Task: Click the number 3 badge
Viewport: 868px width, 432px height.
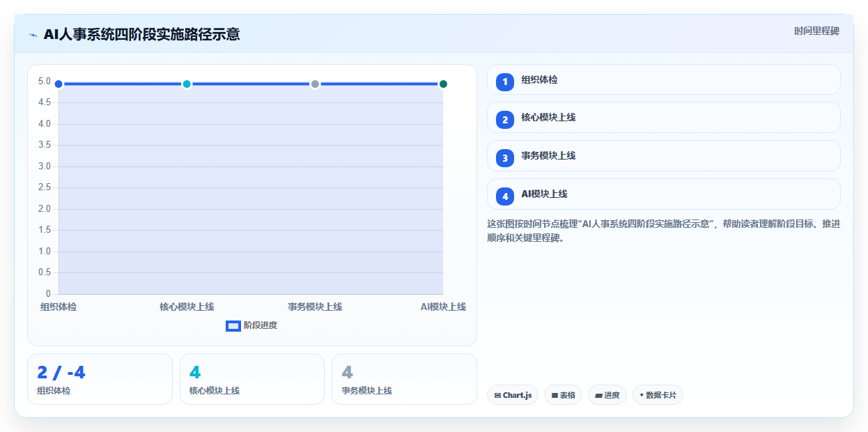Action: tap(505, 158)
